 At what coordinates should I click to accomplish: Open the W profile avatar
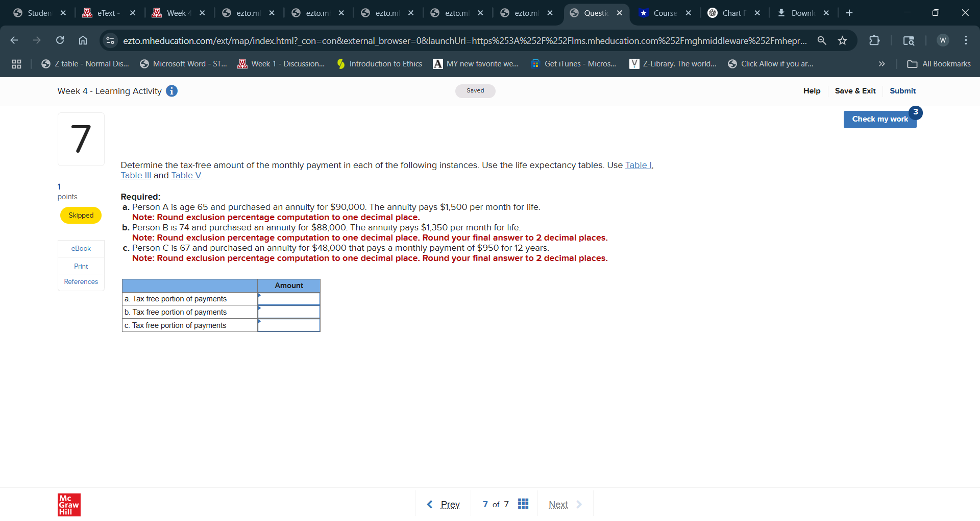click(943, 40)
